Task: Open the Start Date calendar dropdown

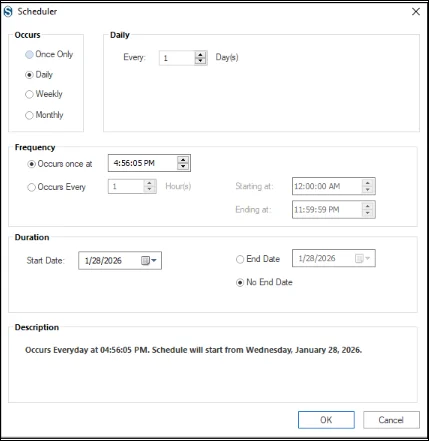Action: [x=149, y=260]
